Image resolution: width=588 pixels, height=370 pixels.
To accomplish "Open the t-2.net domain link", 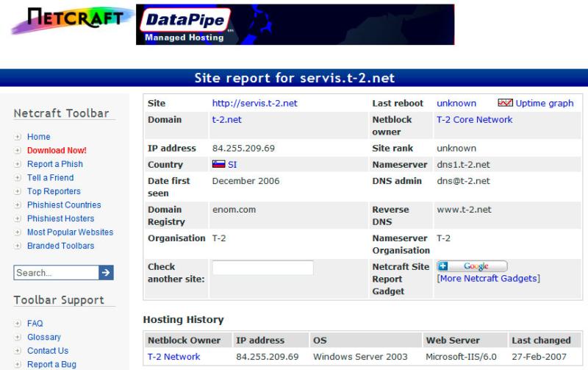I will point(227,119).
